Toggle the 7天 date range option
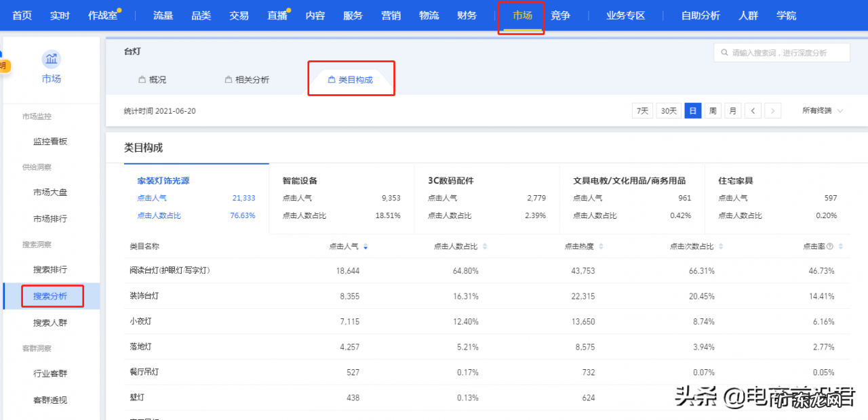The image size is (868, 420). [x=642, y=110]
